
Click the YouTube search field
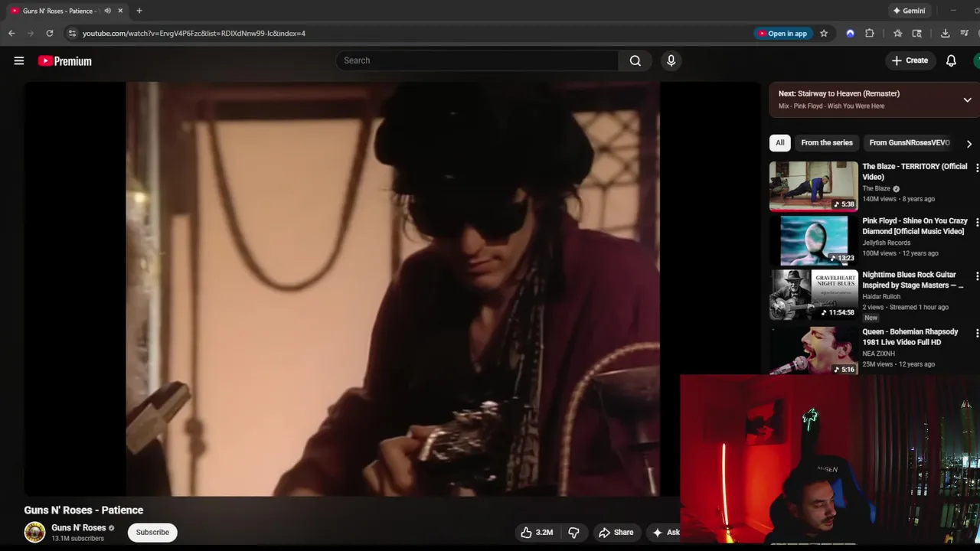[477, 60]
